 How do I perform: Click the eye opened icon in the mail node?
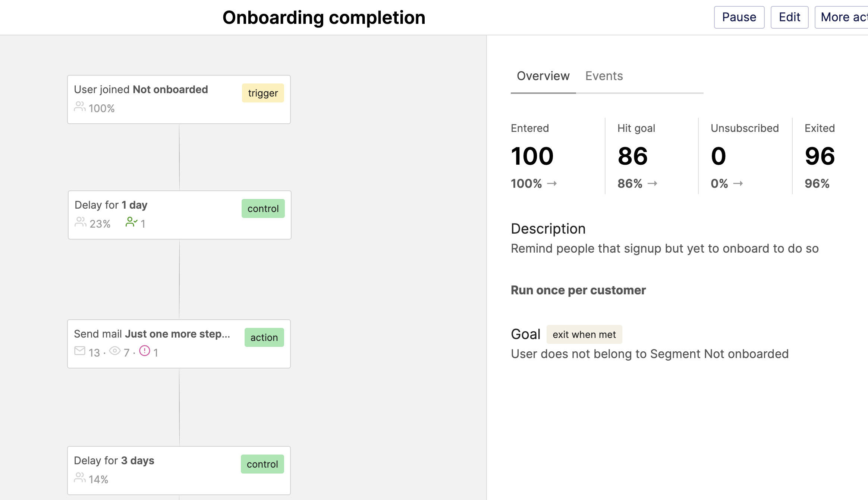pos(115,351)
